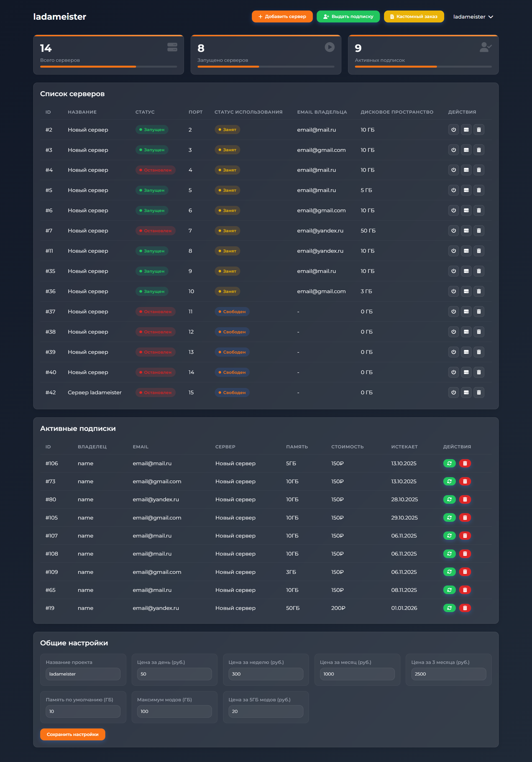Click red trash icon for subscription #107
This screenshot has height=762, width=532.
(465, 536)
